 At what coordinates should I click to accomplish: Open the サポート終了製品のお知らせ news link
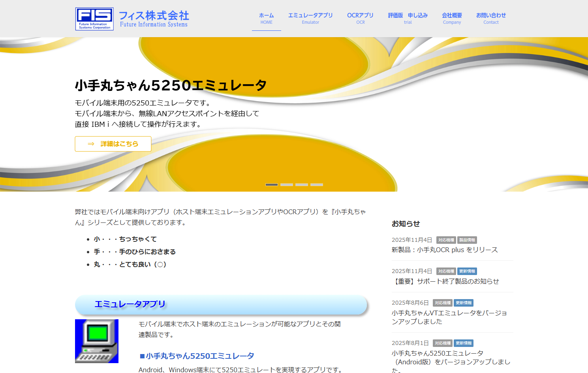tap(445, 281)
